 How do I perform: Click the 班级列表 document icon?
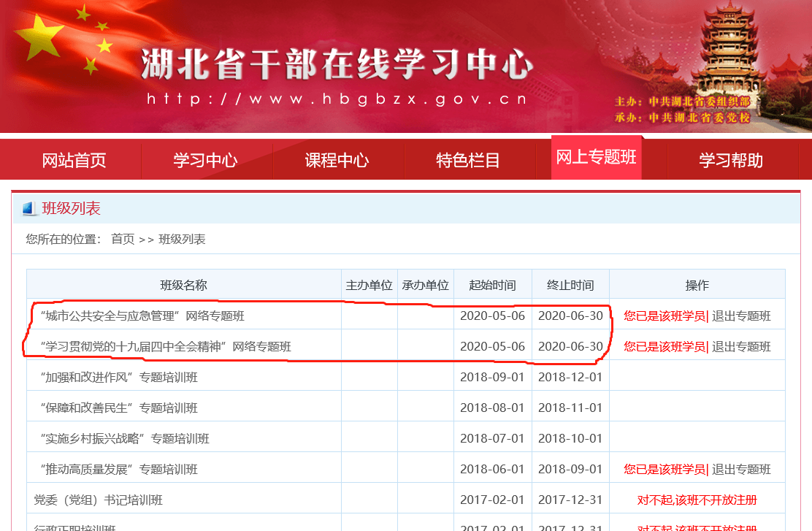pyautogui.click(x=28, y=209)
